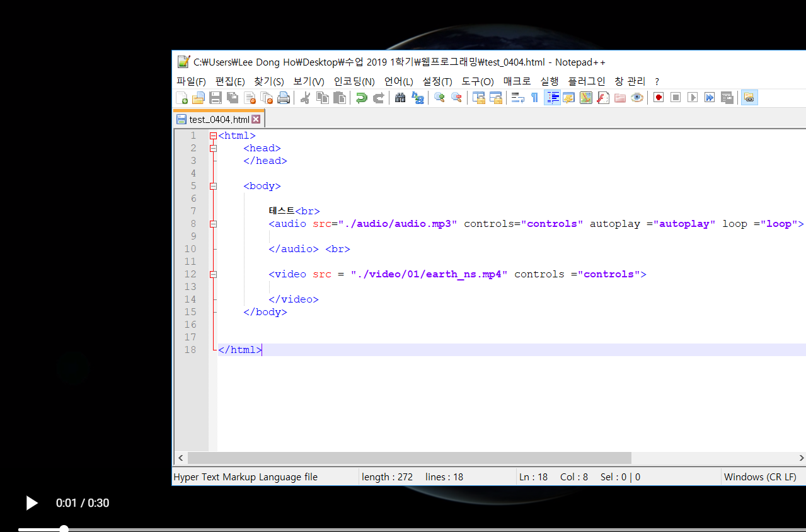
Task: Click the Function List toolbar icon
Action: point(603,98)
